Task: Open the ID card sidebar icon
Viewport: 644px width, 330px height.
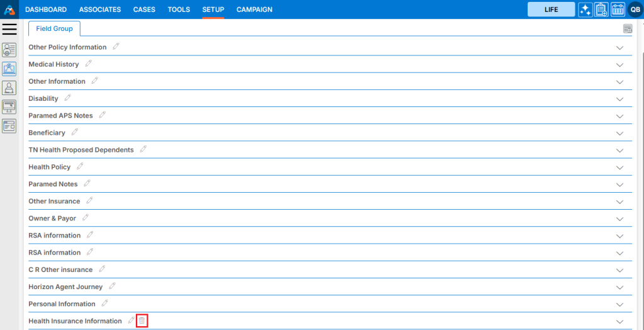Action: pos(9,126)
